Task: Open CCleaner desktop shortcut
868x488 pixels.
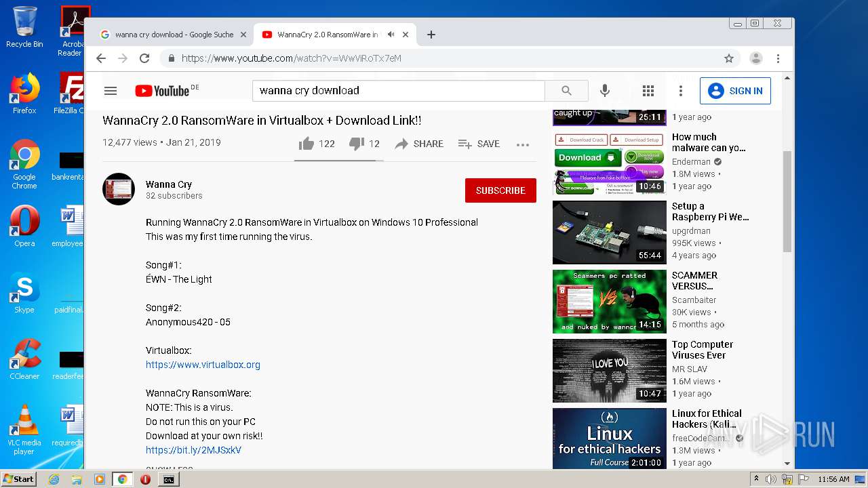Action: click(24, 359)
